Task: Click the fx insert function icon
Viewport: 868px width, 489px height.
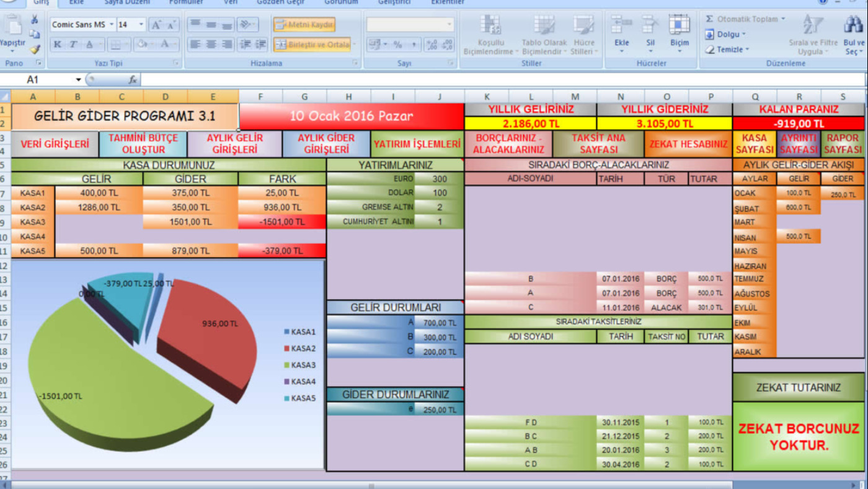Action: point(132,79)
